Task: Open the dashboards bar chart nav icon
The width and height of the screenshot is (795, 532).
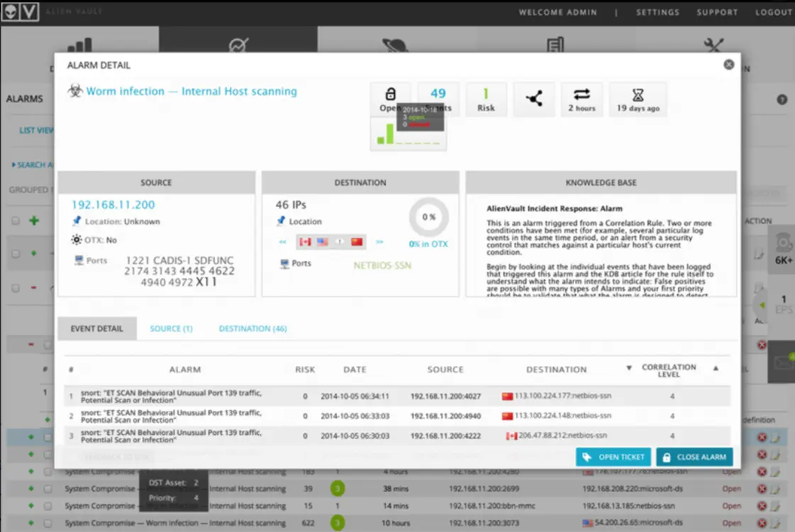Action: [x=79, y=45]
